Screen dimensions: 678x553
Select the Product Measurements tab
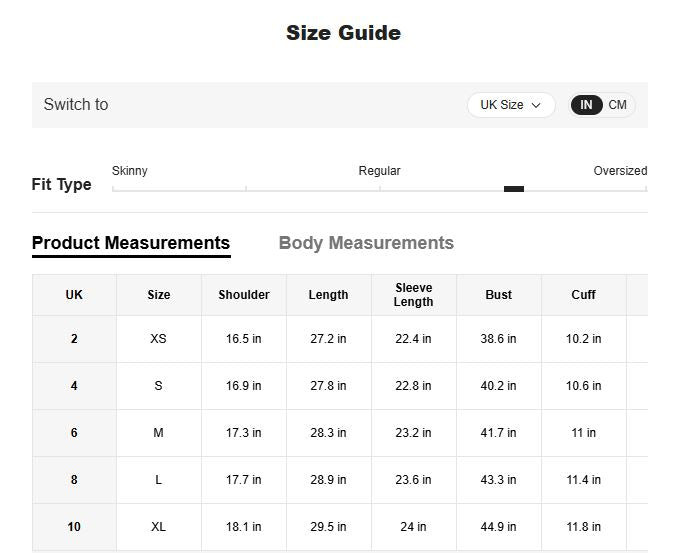(131, 243)
